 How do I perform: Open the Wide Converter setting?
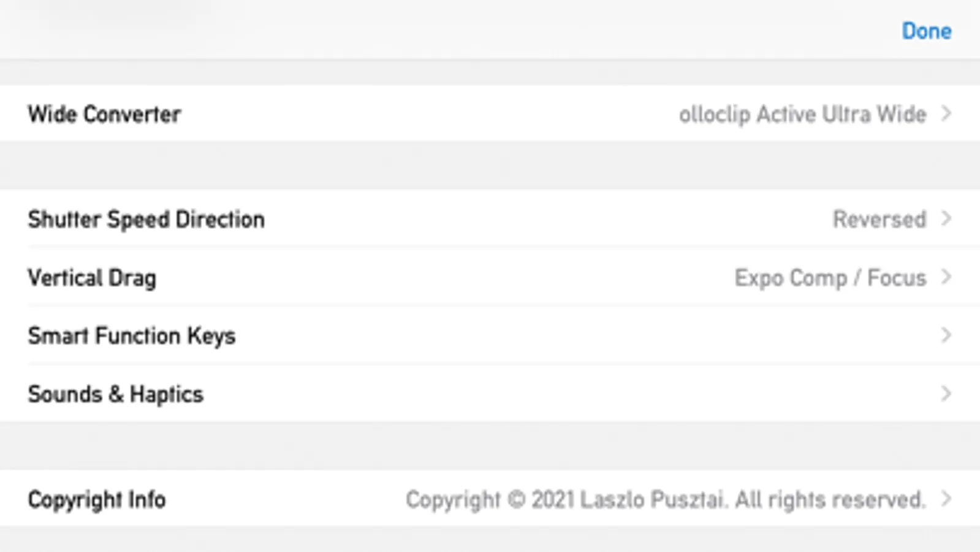pos(104,114)
